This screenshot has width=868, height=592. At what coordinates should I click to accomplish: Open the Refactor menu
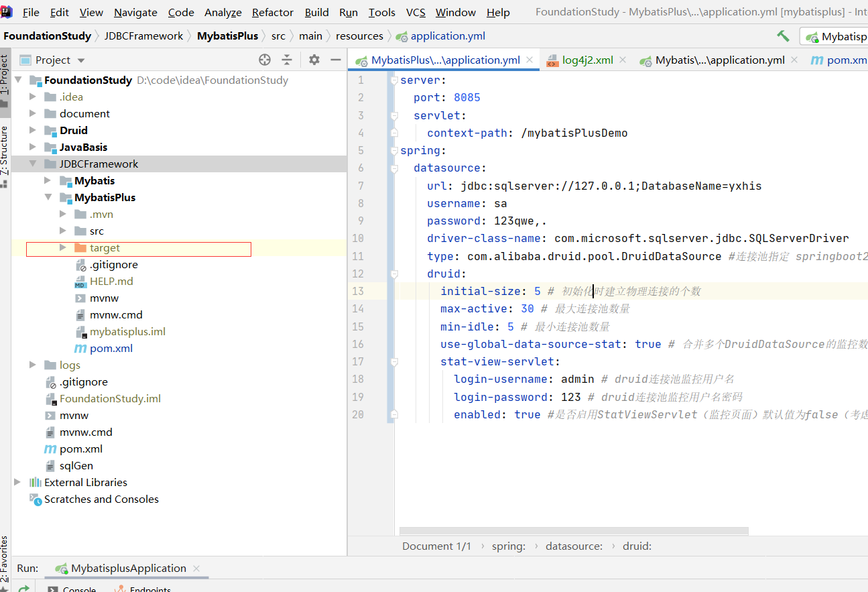point(273,12)
